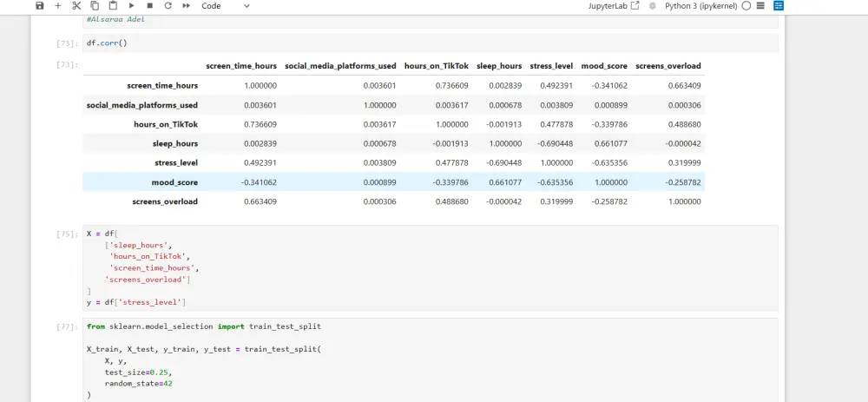
Task: Focus the train_test_split code cell
Action: (x=431, y=360)
